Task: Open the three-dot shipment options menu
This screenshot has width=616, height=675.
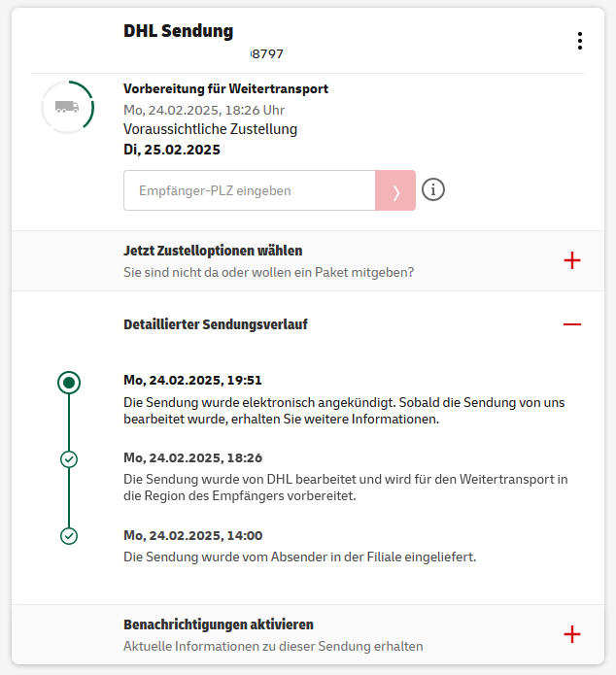Action: click(580, 41)
